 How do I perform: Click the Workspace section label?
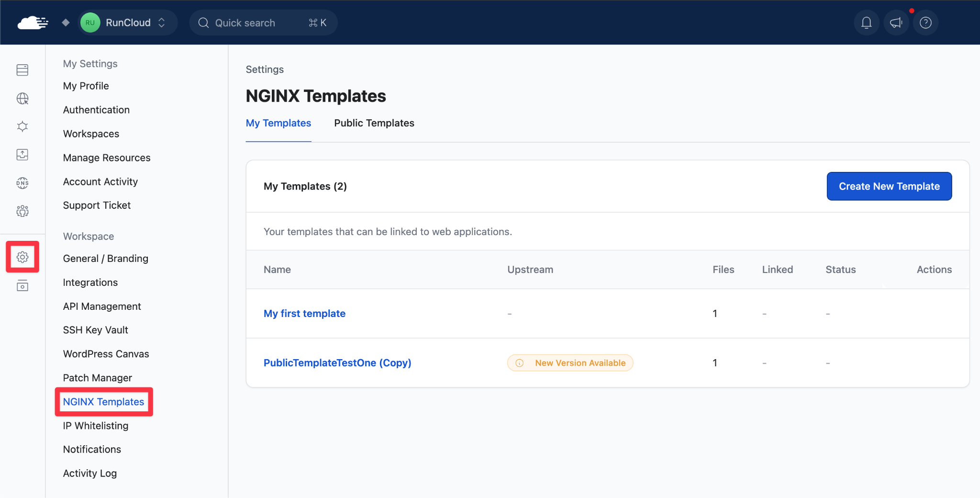point(89,237)
